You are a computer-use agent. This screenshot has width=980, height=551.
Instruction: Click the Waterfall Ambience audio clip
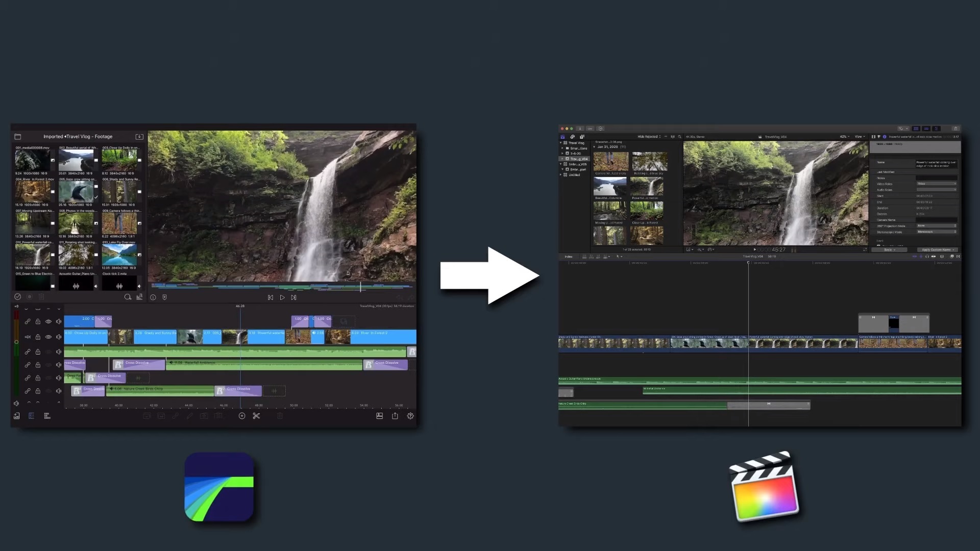tap(264, 365)
